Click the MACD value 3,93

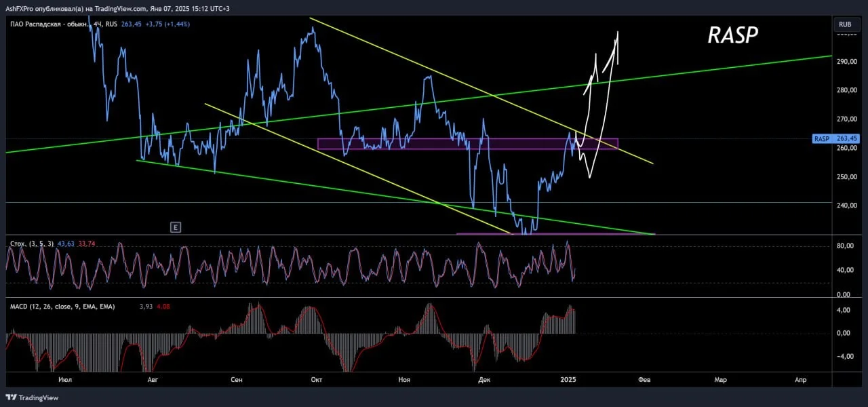coord(146,307)
